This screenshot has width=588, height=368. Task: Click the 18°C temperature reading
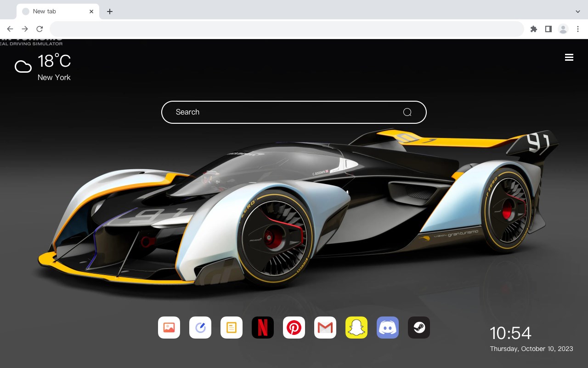pyautogui.click(x=54, y=61)
